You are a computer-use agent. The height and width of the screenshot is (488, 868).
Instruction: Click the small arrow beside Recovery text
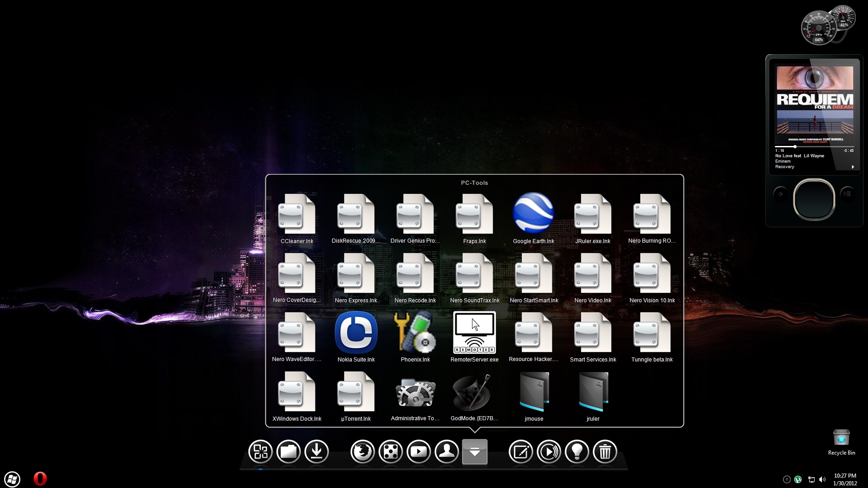(x=853, y=167)
